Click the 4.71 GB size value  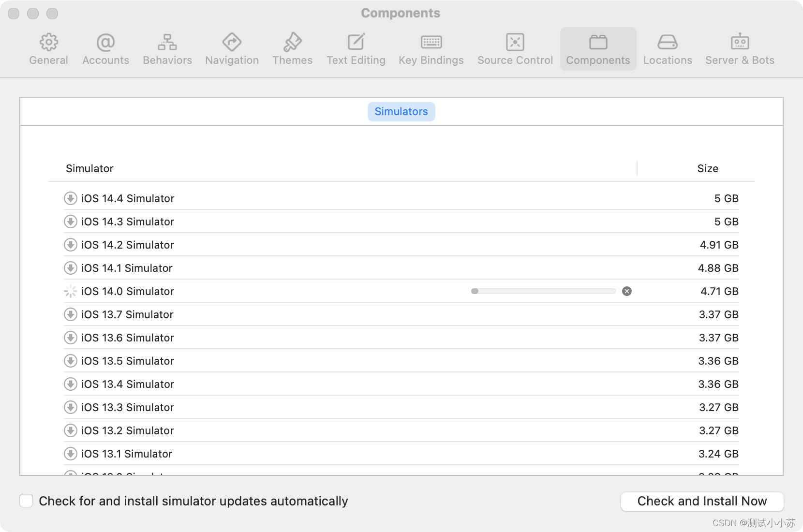(720, 291)
